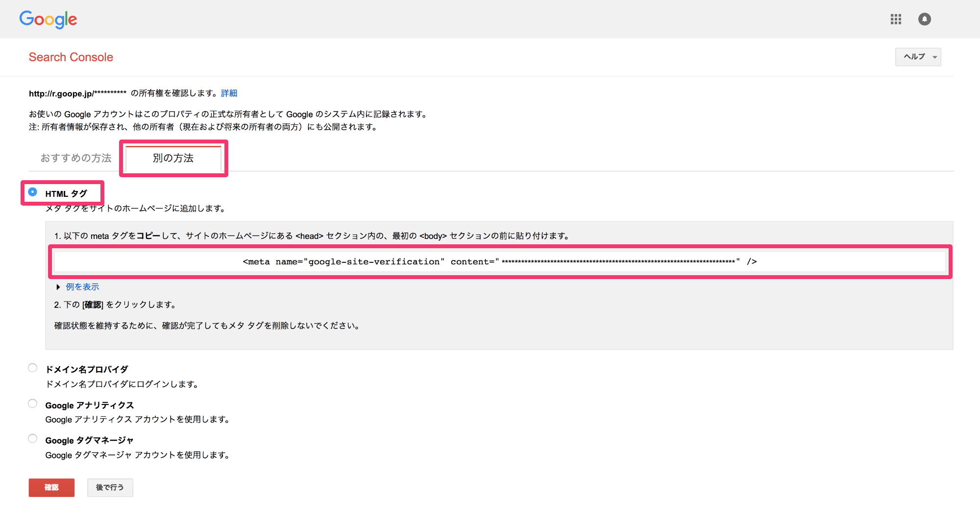Screen dimensions: 980x519
Task: Click the 後で行う button
Action: click(x=110, y=488)
